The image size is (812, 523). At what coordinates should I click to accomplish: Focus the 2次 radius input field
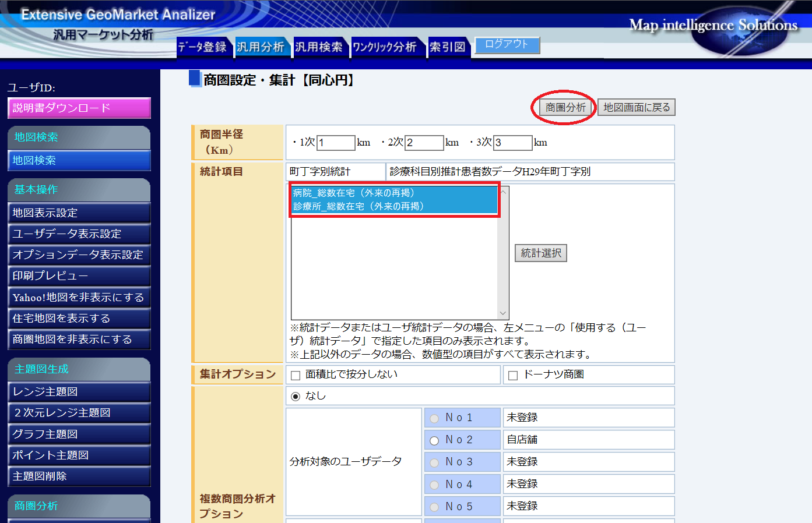pos(424,143)
